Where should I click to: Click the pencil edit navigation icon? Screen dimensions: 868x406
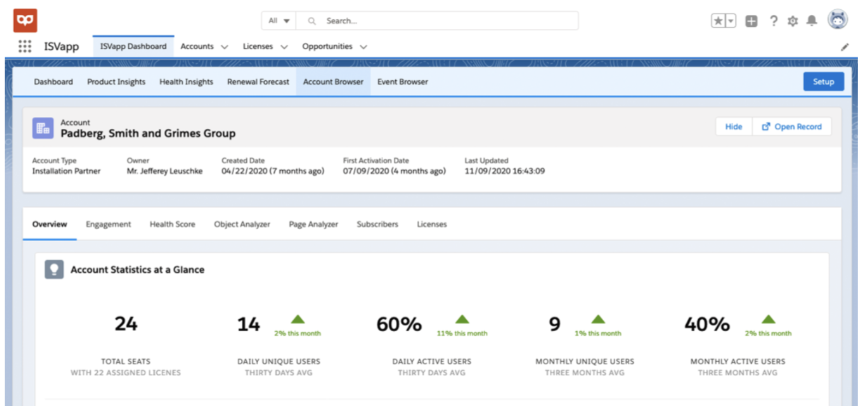845,47
